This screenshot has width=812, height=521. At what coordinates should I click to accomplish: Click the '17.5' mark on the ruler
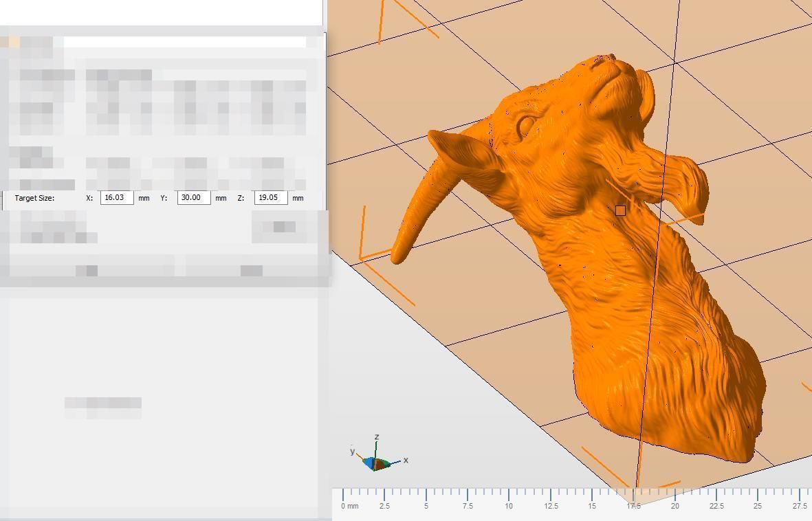point(633,506)
